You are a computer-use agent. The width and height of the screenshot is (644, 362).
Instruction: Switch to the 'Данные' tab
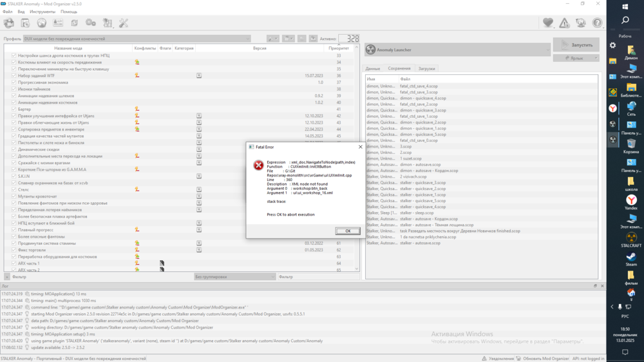click(x=372, y=69)
